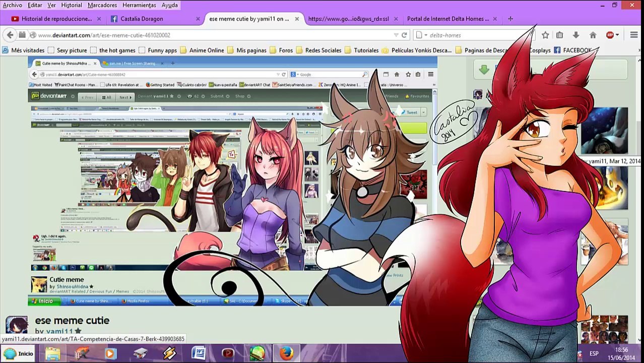Close the Historial de reproducciones tab
The width and height of the screenshot is (644, 363).
click(99, 19)
